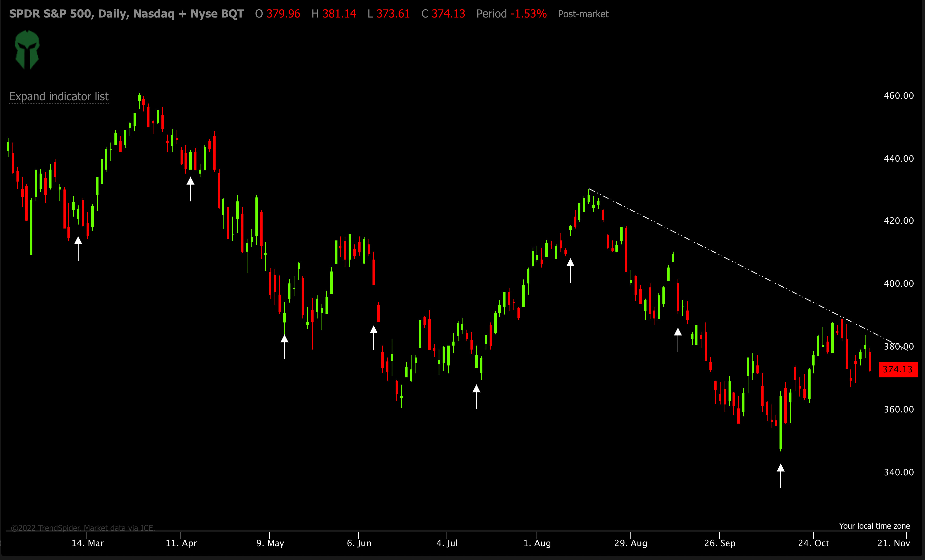Viewport: 925px width, 560px height.
Task: Click the 360.00 price axis label
Action: (x=899, y=410)
